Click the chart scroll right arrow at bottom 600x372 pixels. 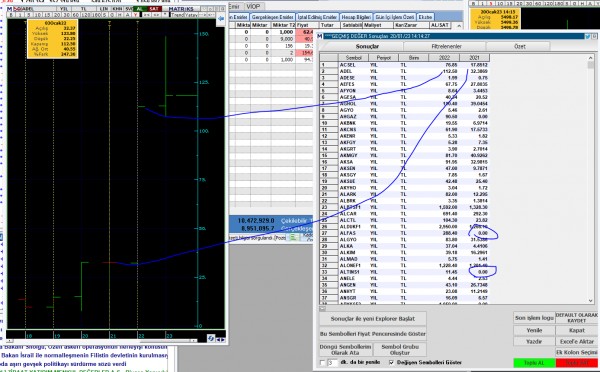[223, 339]
